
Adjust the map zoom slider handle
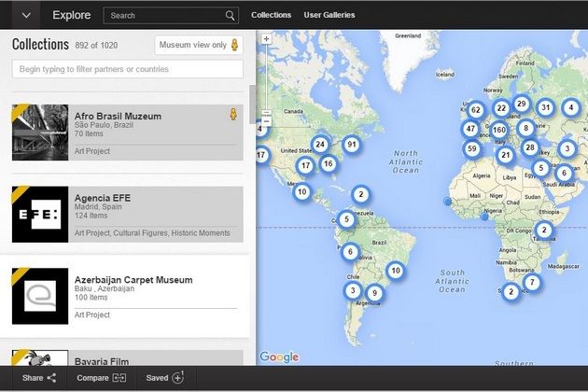(266, 113)
